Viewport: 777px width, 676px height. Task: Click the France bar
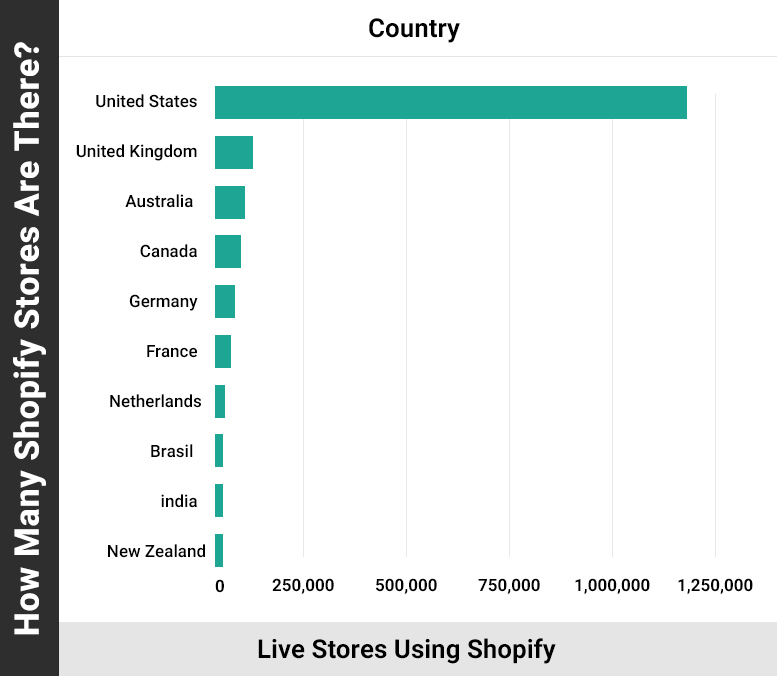223,352
